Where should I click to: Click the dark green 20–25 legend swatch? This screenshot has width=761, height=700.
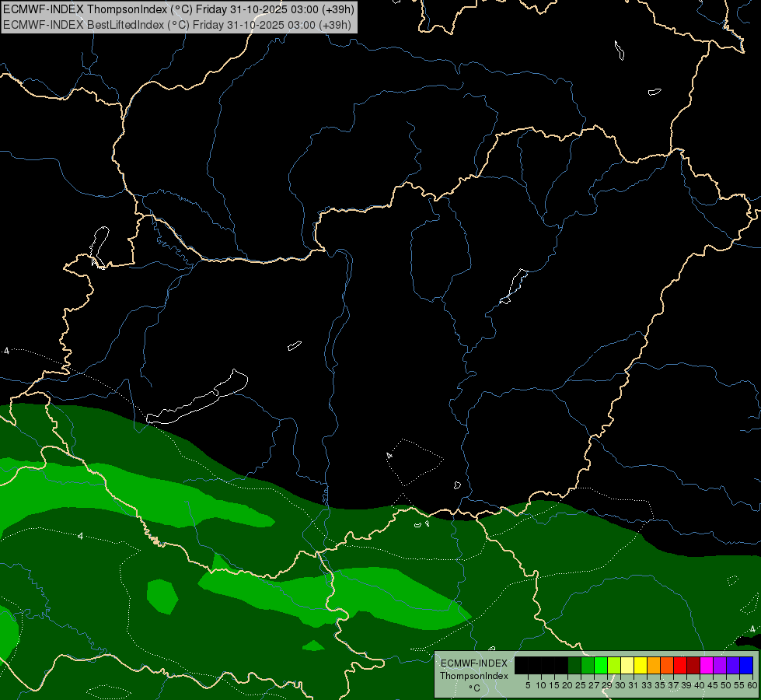574,665
